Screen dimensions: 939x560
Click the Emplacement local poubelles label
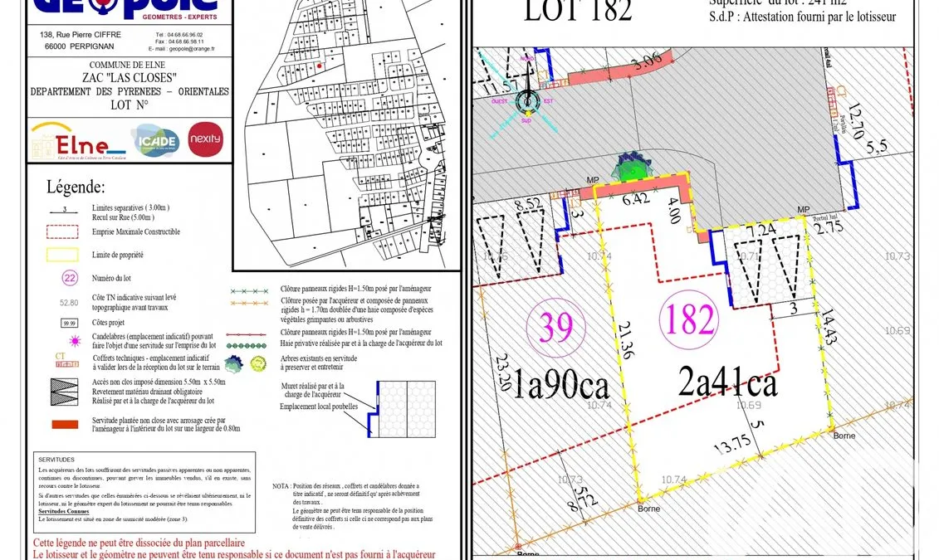(319, 407)
